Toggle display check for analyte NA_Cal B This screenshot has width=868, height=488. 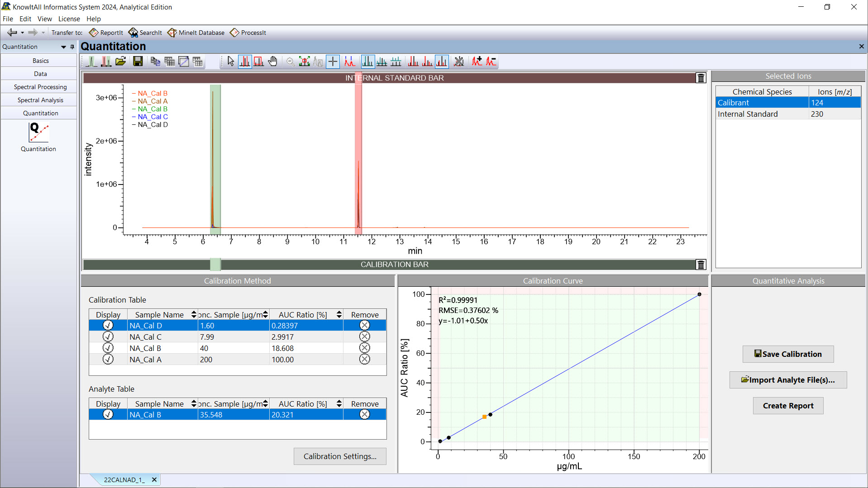108,415
